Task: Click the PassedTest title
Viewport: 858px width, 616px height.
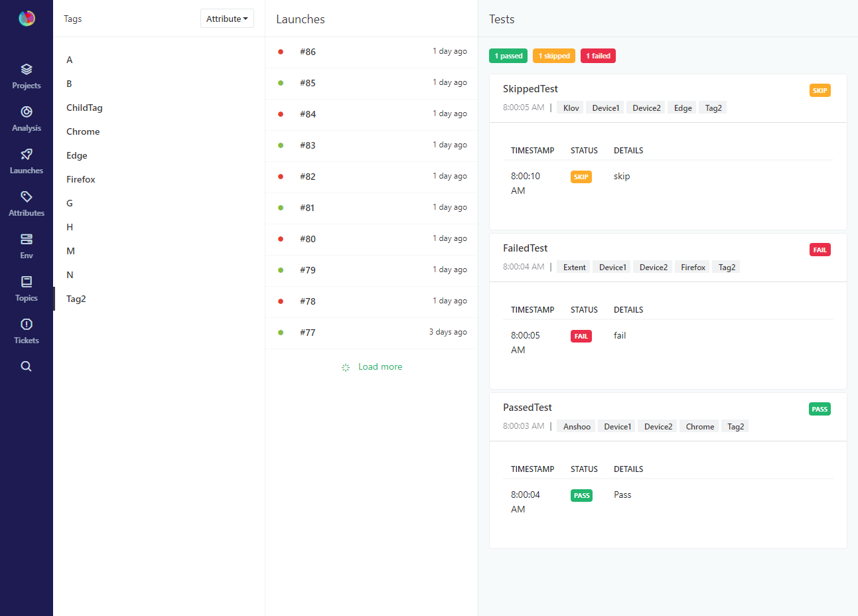Action: tap(527, 408)
